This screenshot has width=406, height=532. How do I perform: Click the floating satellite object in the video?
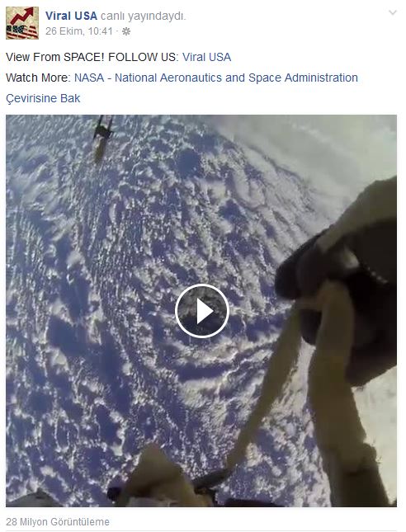pos(102,138)
